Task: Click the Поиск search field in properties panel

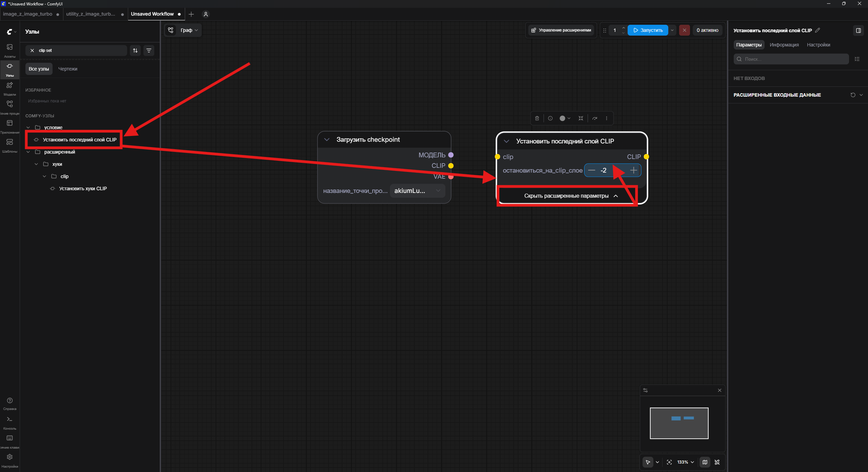Action: (x=791, y=59)
